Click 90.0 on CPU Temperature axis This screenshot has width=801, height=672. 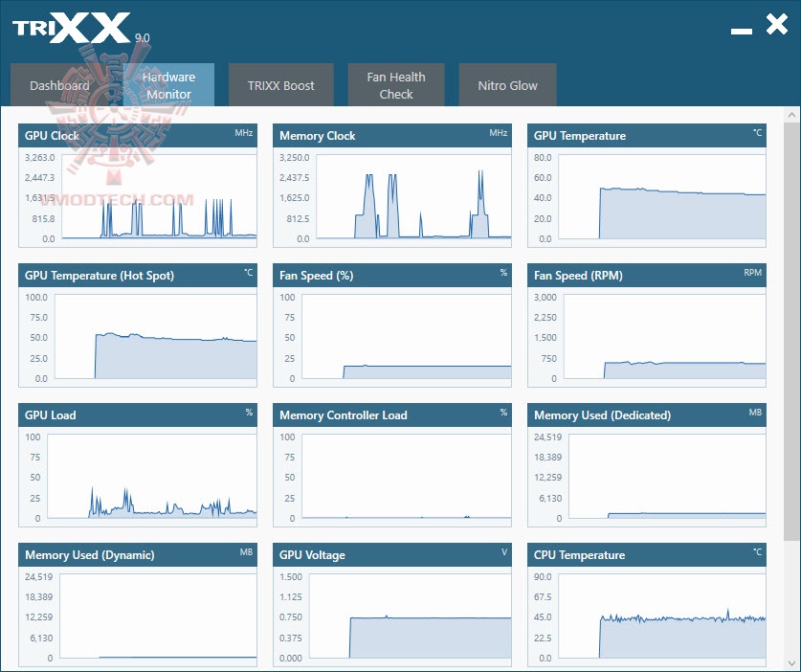click(x=543, y=576)
